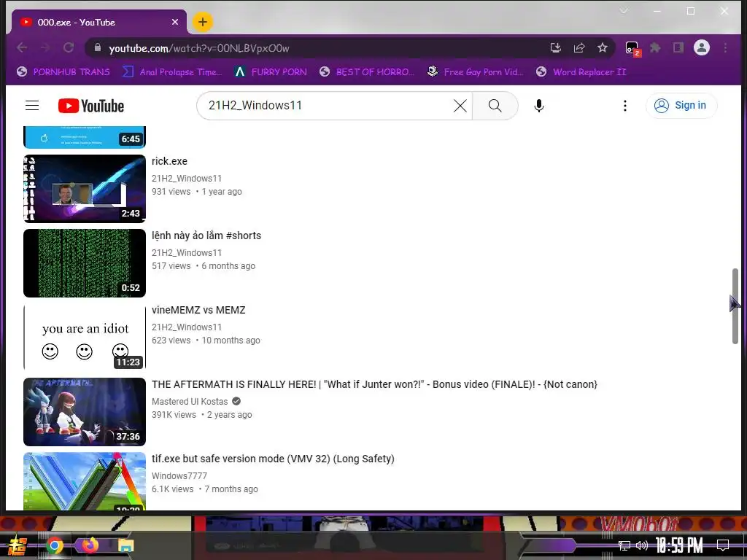Image resolution: width=747 pixels, height=560 pixels.
Task: Visit 21H2_Windows11 channel under rick.exe
Action: (x=186, y=178)
